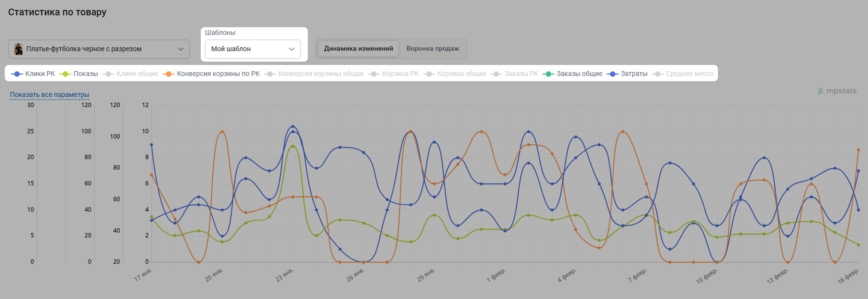
Task: Click the mpstats logo watermark
Action: pyautogui.click(x=837, y=91)
